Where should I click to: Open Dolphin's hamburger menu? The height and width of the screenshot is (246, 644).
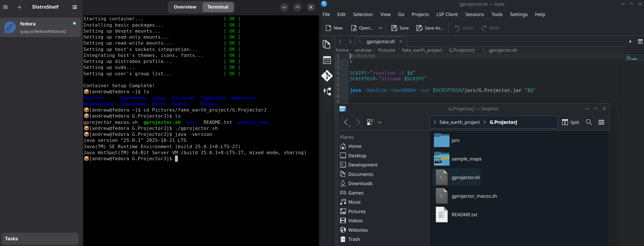pyautogui.click(x=601, y=122)
